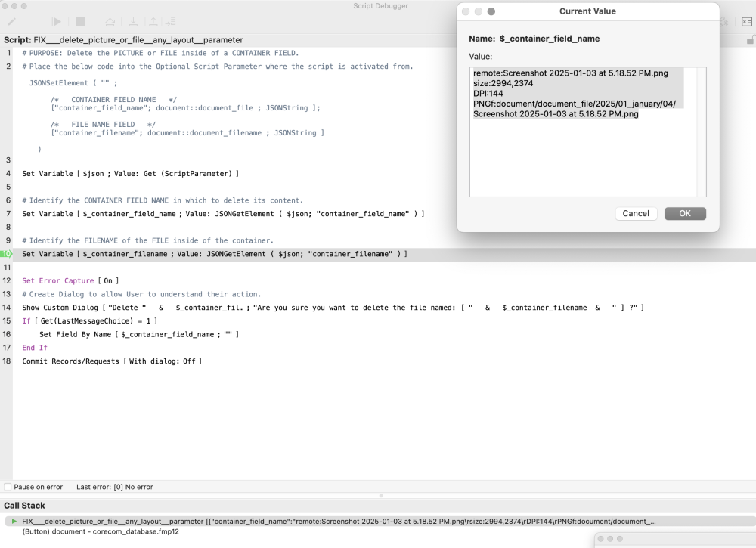
Task: Click the Step Over icon
Action: point(110,21)
